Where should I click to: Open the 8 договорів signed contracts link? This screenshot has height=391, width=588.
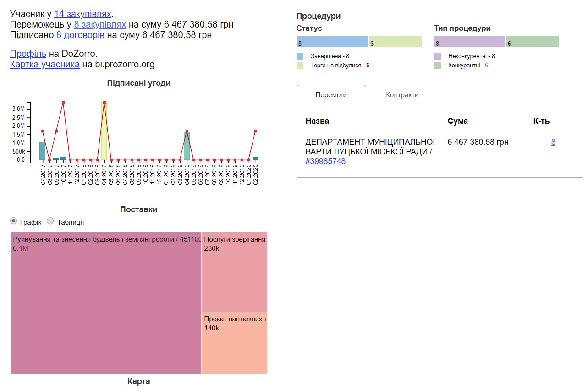click(x=80, y=35)
